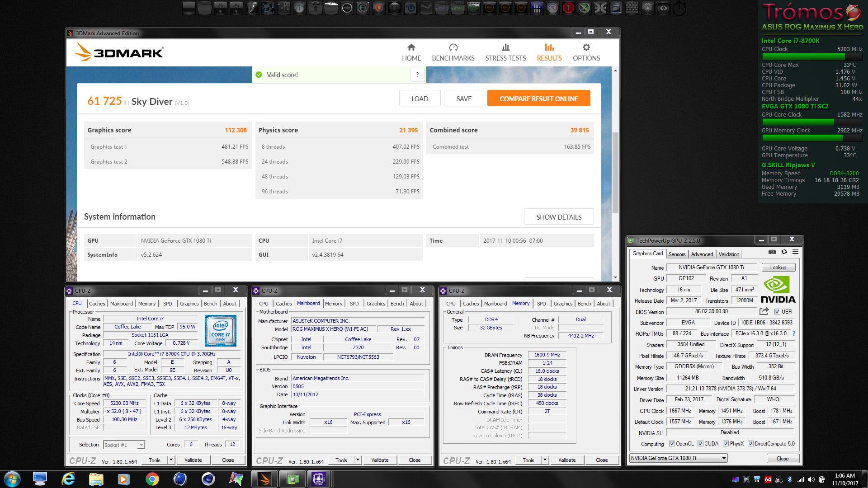
Task: Expand Tools arrow in the CPU tab CPU-Z window
Action: (x=171, y=460)
